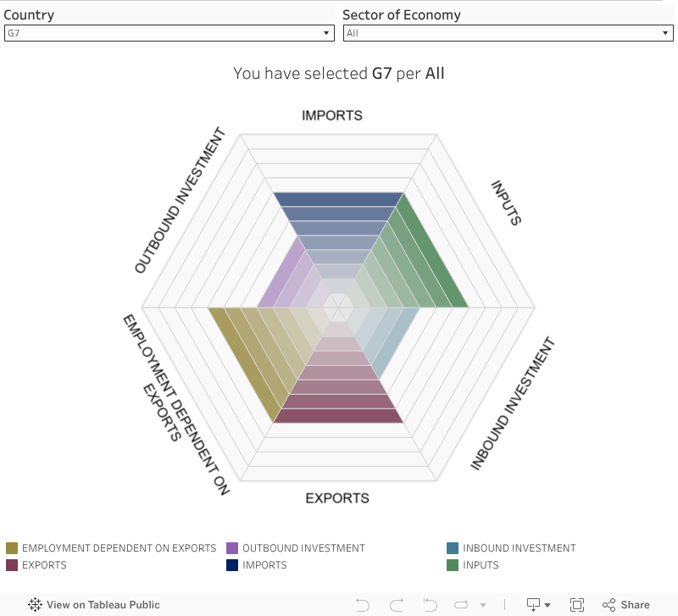Click the INPUTS axis label on chart
The height and width of the screenshot is (616, 678).
pos(506,203)
